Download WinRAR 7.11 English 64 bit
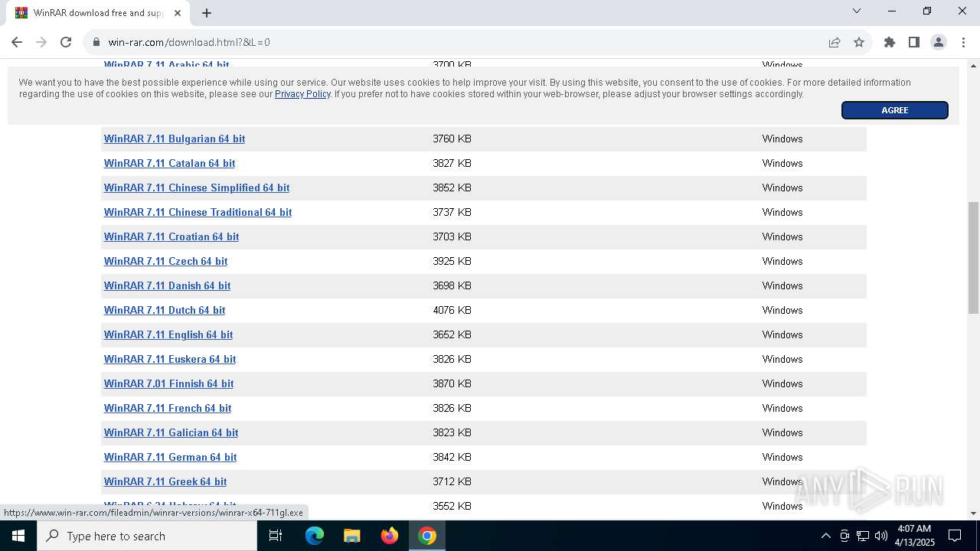Image resolution: width=980 pixels, height=551 pixels. tap(168, 334)
